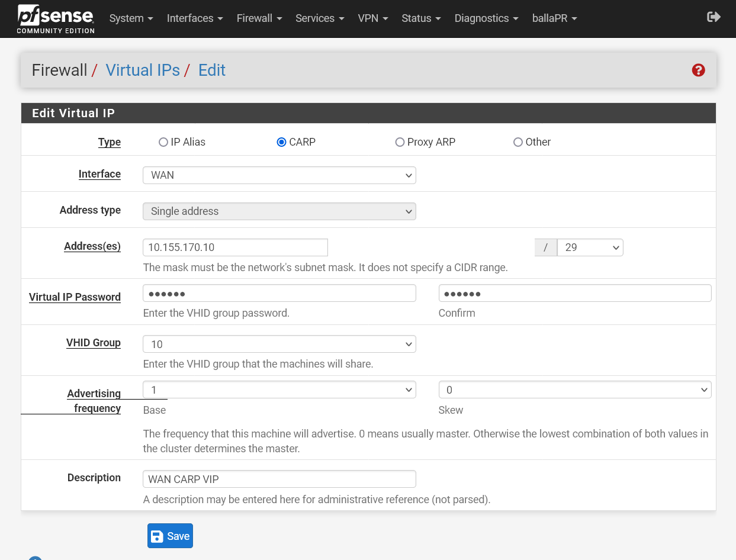Viewport: 736px width, 560px height.
Task: Open the Firewall menu in navbar
Action: [x=259, y=18]
